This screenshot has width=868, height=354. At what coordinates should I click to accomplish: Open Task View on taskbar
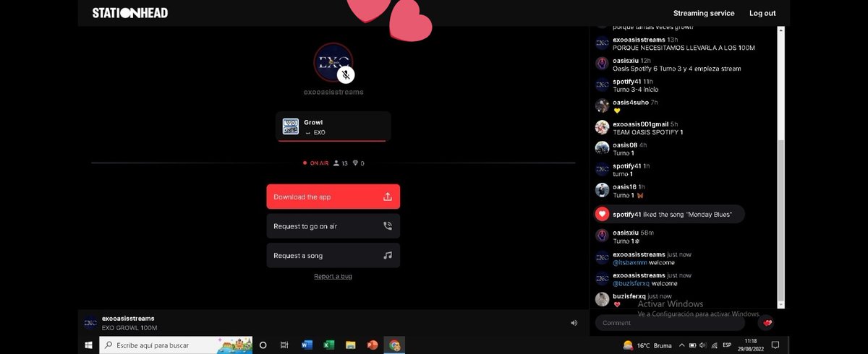click(x=284, y=345)
